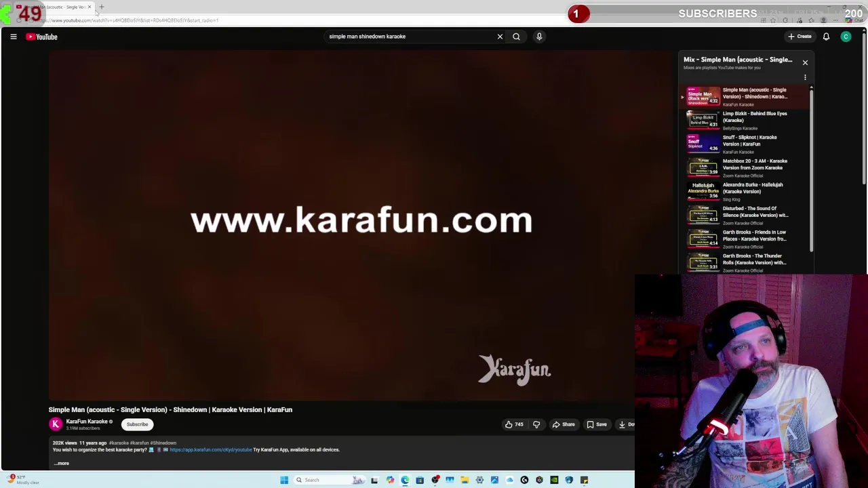
Task: Save the video to a playlist
Action: pos(597,424)
